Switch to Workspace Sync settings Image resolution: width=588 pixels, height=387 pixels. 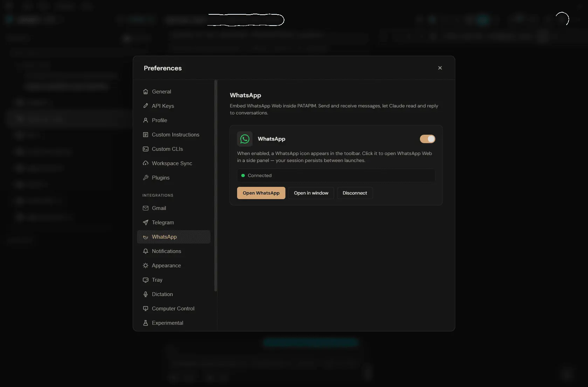click(x=174, y=163)
